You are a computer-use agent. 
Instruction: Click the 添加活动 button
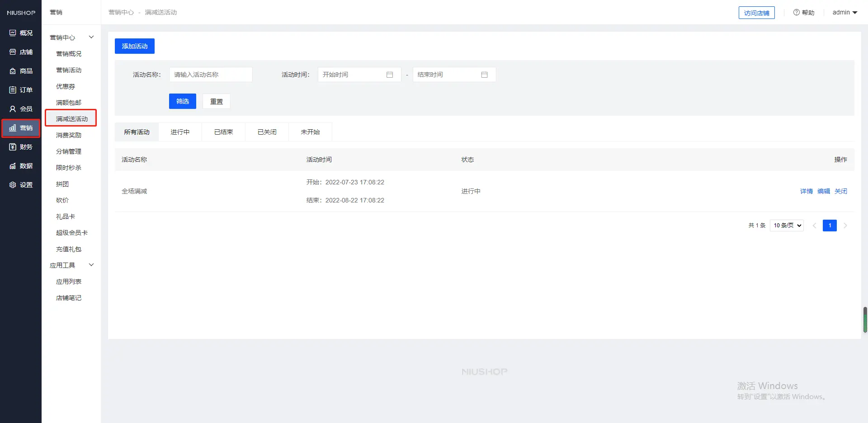(135, 46)
